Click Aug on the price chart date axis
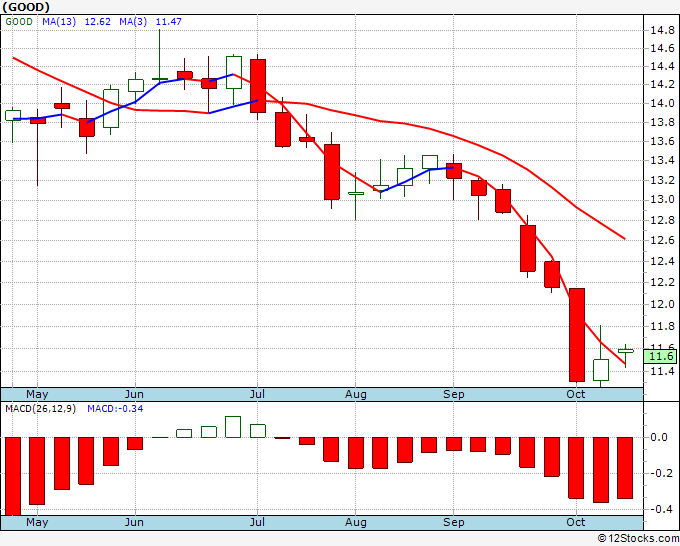 [356, 394]
